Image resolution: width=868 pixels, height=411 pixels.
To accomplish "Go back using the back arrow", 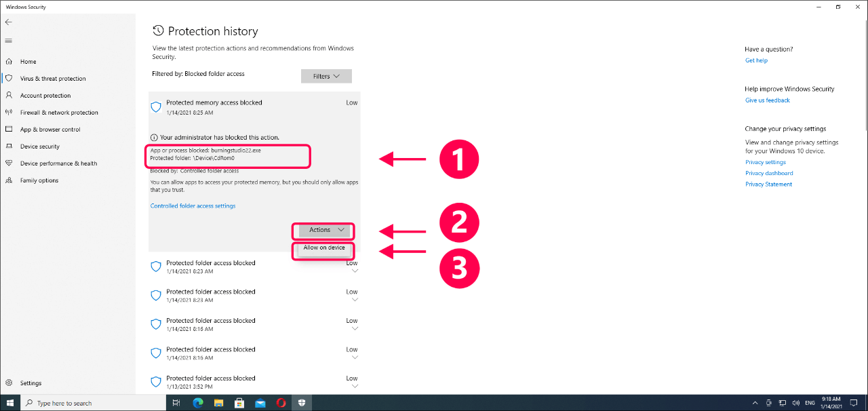I will [x=8, y=22].
